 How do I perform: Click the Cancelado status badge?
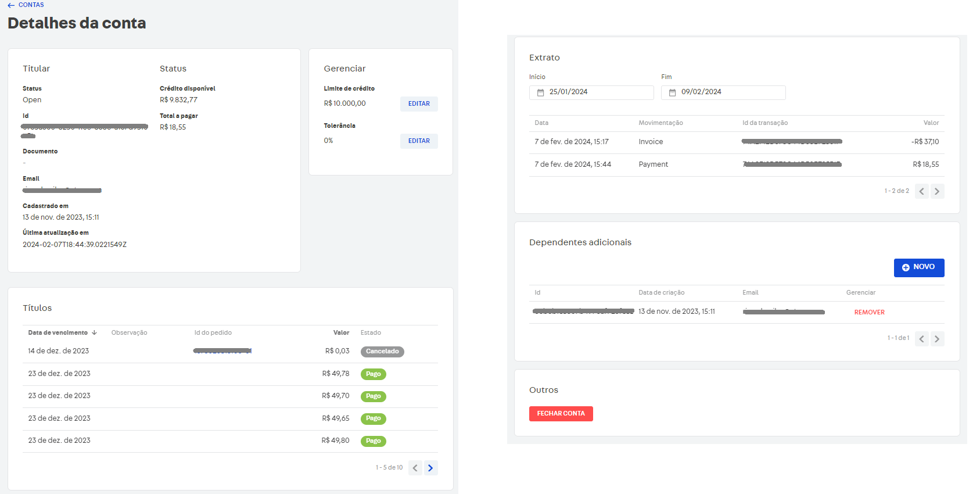pos(382,352)
